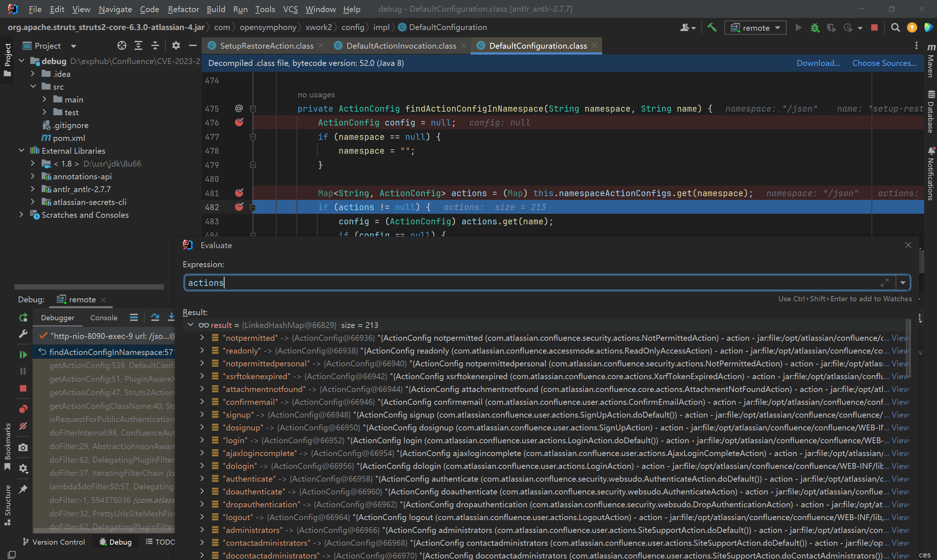Click the Download... sources link
The image size is (937, 560).
tap(818, 63)
